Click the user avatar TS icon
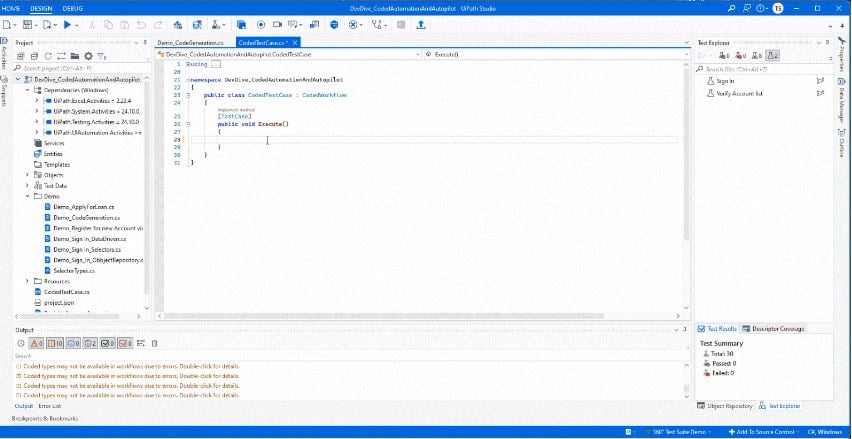This screenshot has width=852, height=439. coord(778,9)
